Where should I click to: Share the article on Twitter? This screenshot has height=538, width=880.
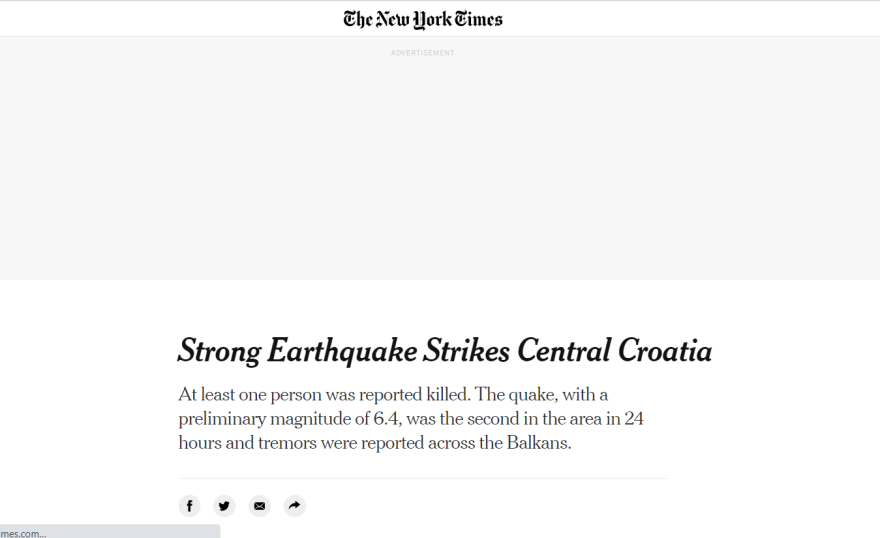tap(224, 506)
